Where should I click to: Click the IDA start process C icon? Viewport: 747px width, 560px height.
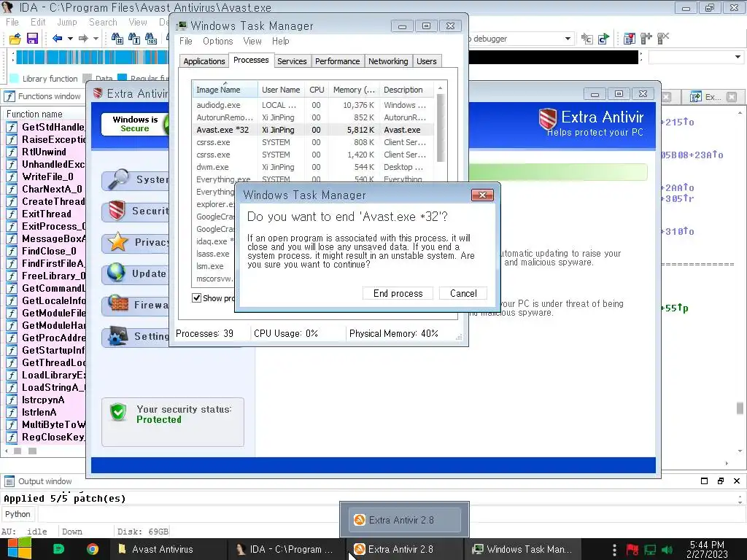[604, 39]
